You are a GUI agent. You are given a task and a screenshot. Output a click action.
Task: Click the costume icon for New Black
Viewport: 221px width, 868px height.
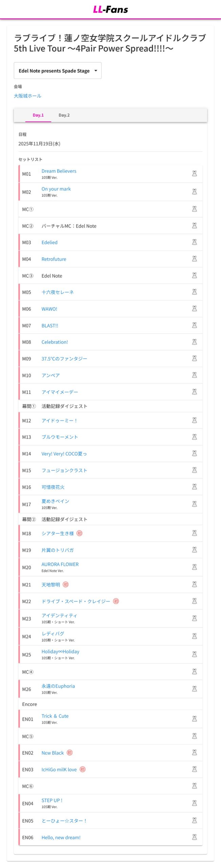(x=194, y=752)
